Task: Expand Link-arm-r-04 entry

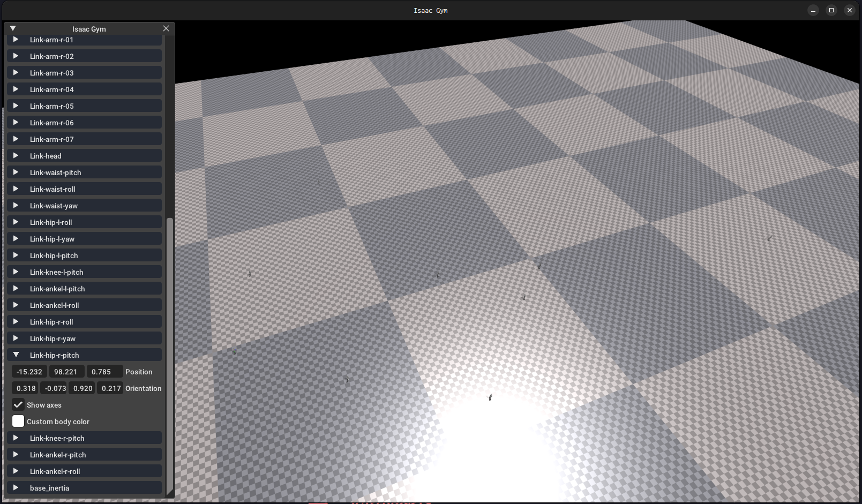Action: click(84, 89)
